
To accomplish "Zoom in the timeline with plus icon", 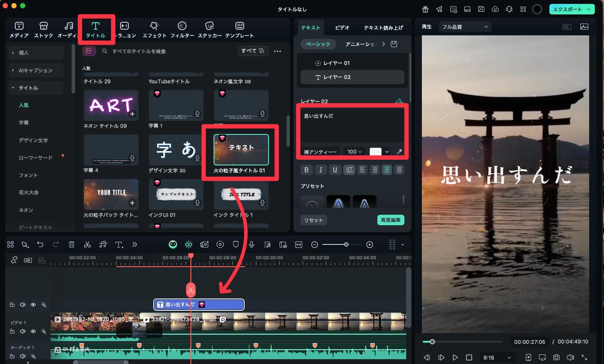I will point(369,244).
